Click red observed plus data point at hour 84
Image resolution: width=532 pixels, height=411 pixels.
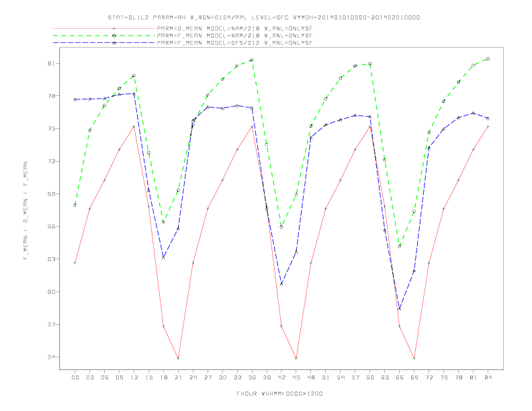[488, 126]
